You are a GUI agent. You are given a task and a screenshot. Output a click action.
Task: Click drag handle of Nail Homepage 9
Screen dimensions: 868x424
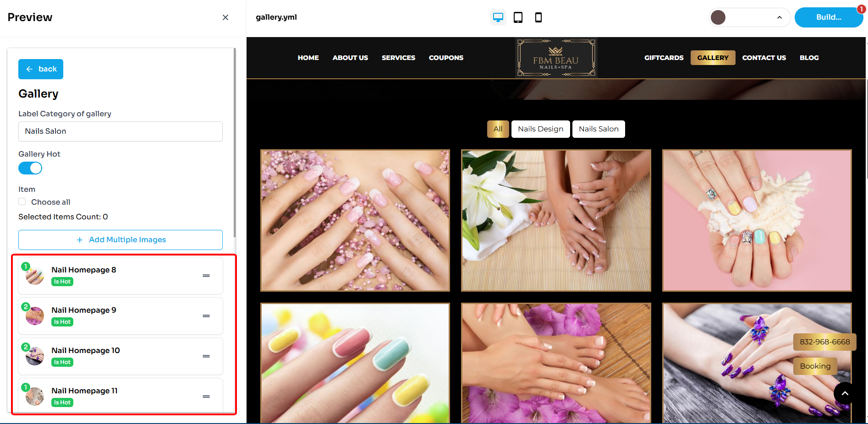tap(206, 316)
